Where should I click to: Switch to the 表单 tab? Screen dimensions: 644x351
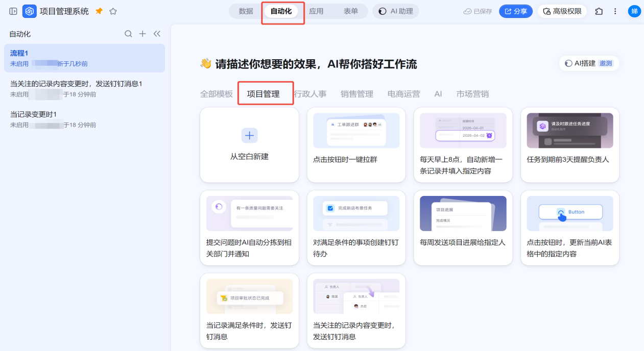350,11
